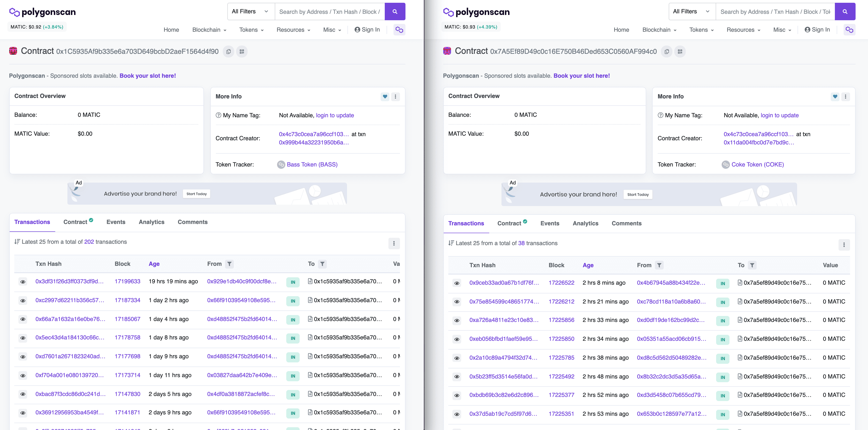Image resolution: width=868 pixels, height=430 pixels.
Task: Open Coke Token (COKE) tracker link
Action: [x=758, y=164]
